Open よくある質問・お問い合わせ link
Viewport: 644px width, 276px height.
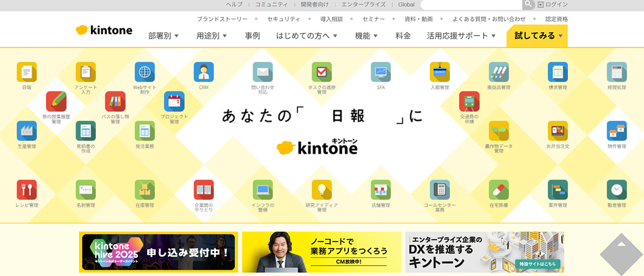click(x=489, y=19)
